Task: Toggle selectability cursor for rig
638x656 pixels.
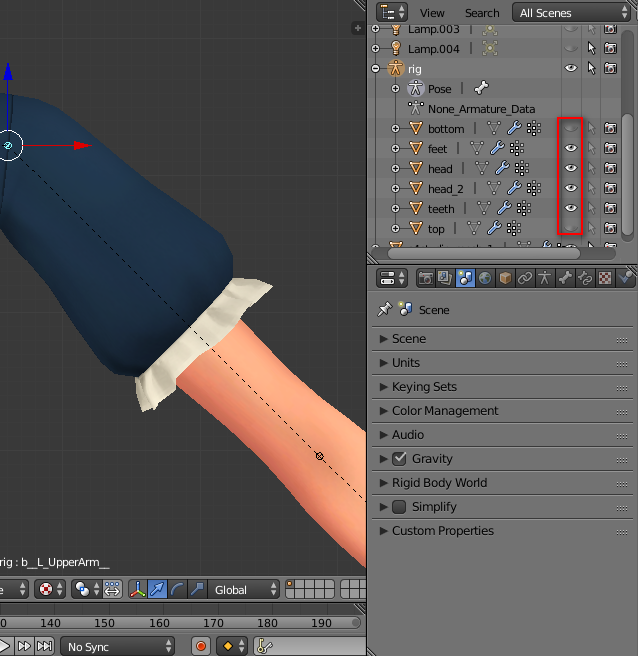Action: (591, 68)
